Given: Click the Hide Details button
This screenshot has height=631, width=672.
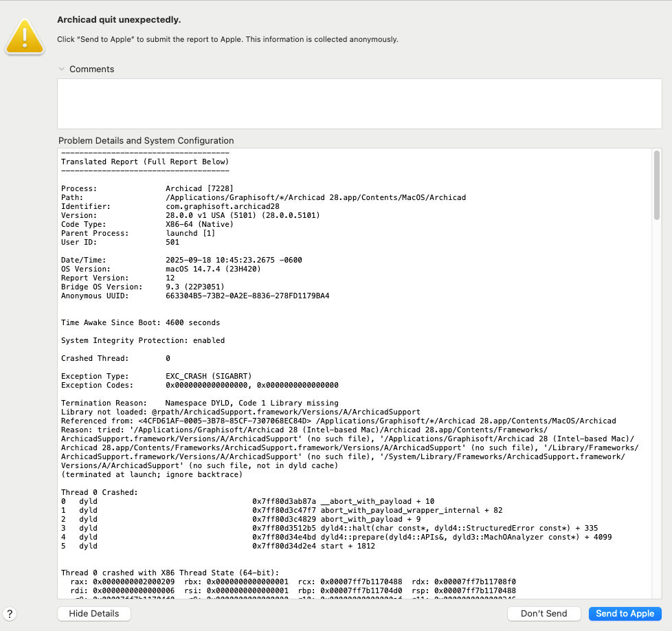Looking at the screenshot, I should click(94, 613).
